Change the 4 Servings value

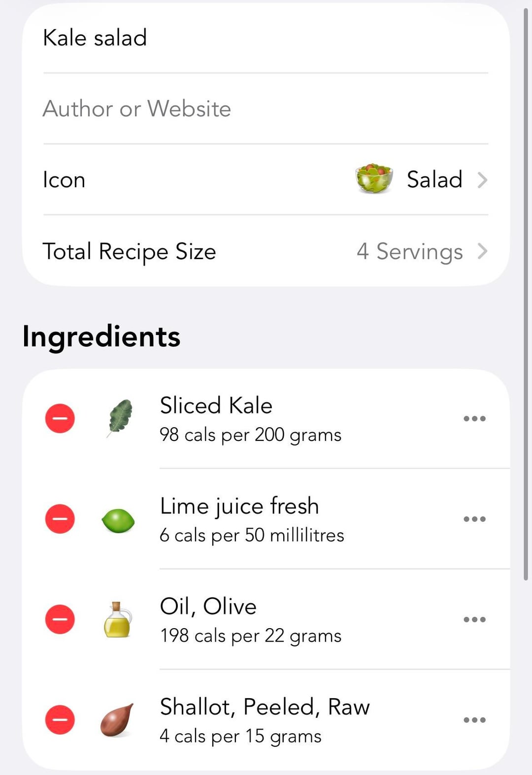coord(409,251)
